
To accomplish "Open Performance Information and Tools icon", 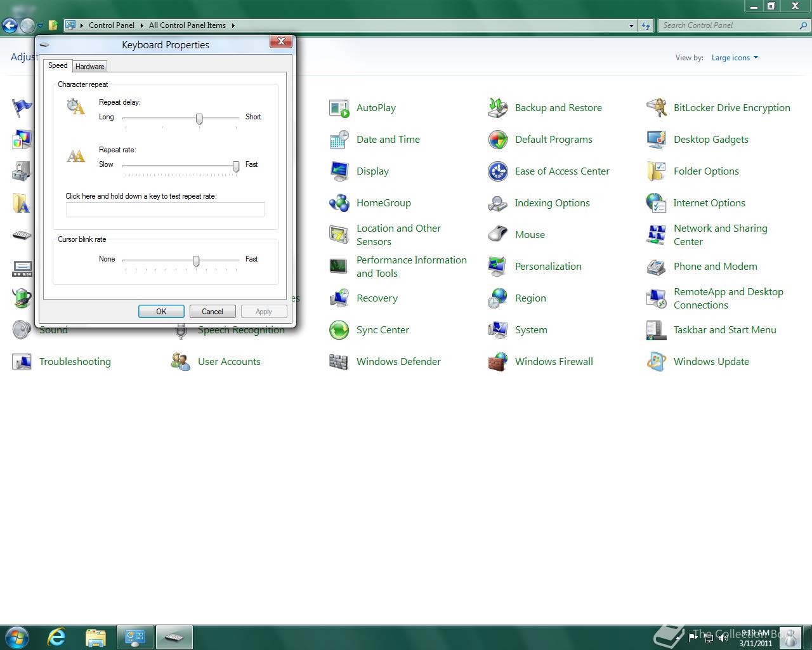I will click(x=339, y=267).
